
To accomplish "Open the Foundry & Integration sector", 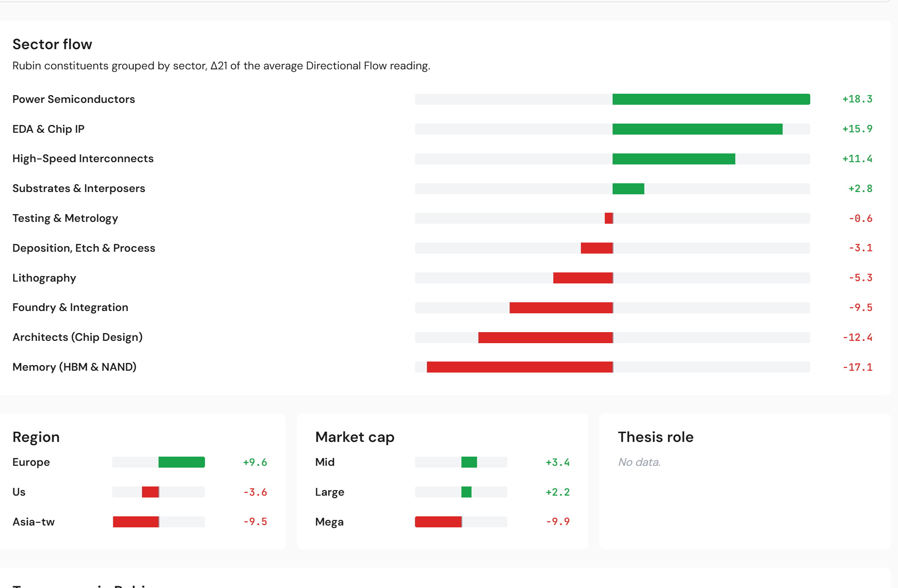I will (70, 308).
